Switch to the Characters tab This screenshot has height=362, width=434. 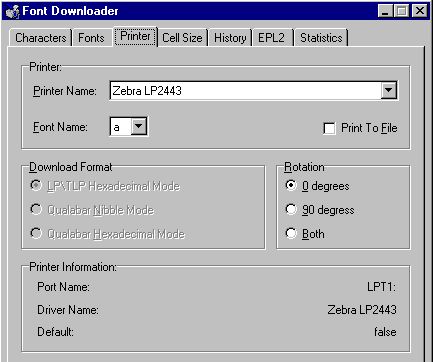[40, 38]
